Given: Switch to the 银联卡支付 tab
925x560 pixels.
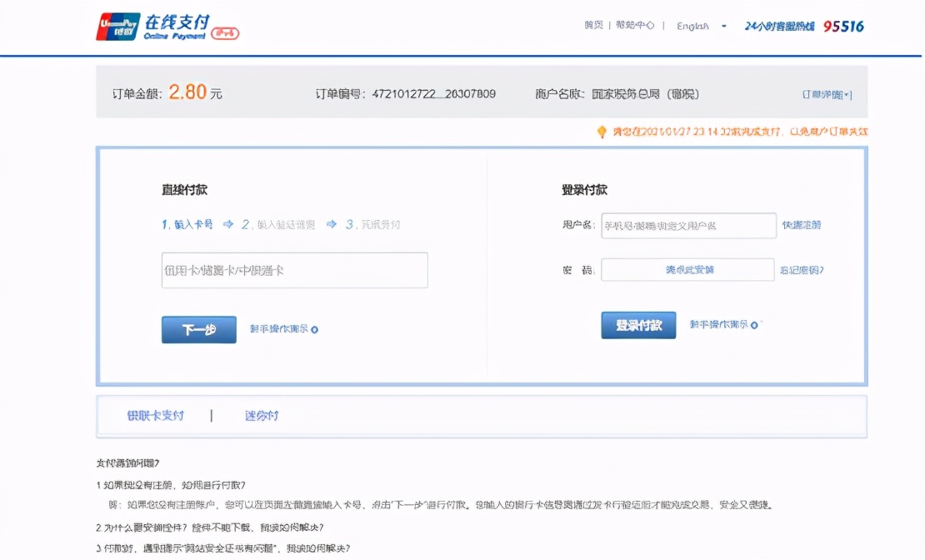Looking at the screenshot, I should (154, 414).
